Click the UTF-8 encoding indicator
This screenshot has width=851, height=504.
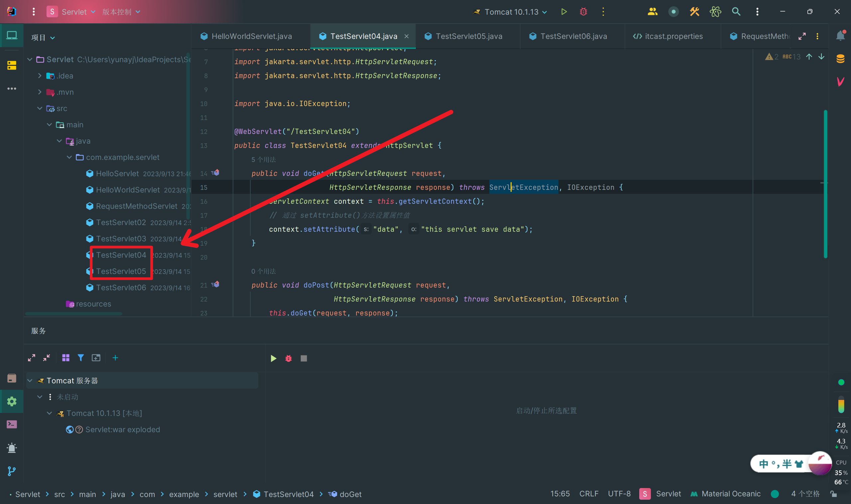point(619,494)
